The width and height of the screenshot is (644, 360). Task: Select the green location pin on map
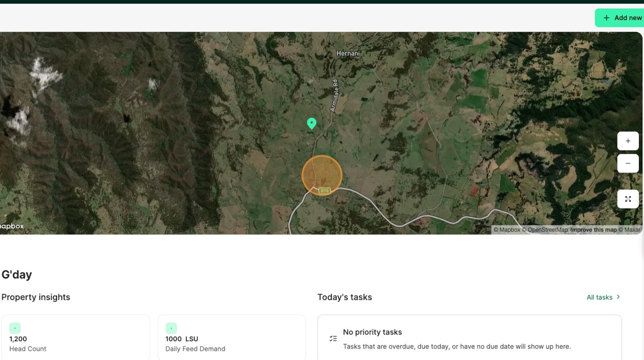point(312,123)
